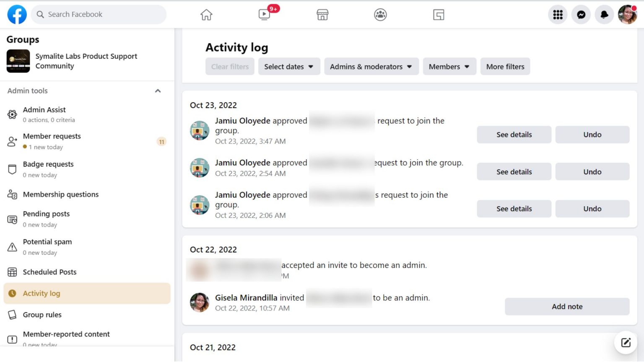The width and height of the screenshot is (644, 362).
Task: Open the Home feed icon
Action: click(x=206, y=14)
